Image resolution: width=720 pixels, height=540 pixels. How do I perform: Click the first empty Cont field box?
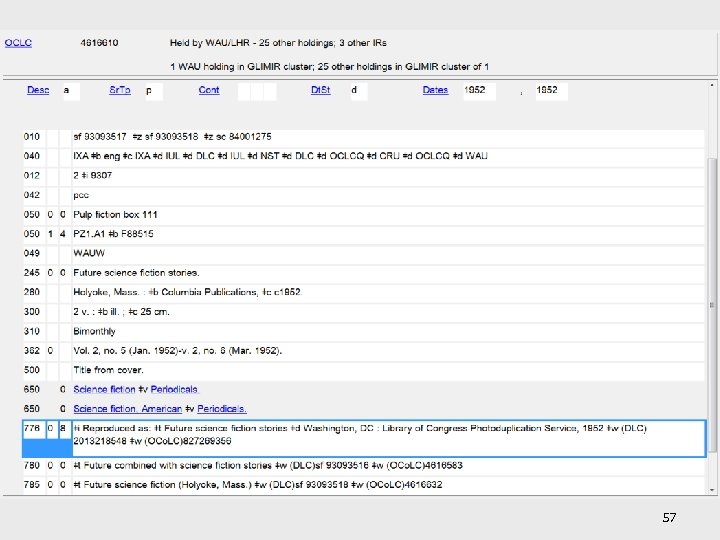point(244,91)
